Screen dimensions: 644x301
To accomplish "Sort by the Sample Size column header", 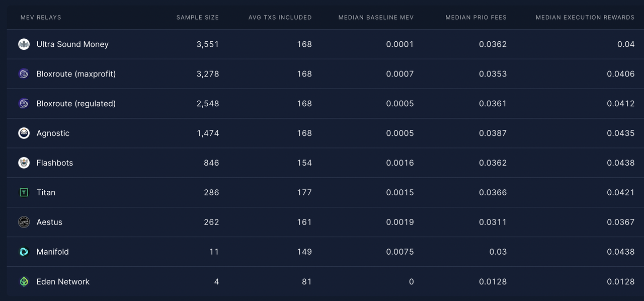I will (x=197, y=18).
